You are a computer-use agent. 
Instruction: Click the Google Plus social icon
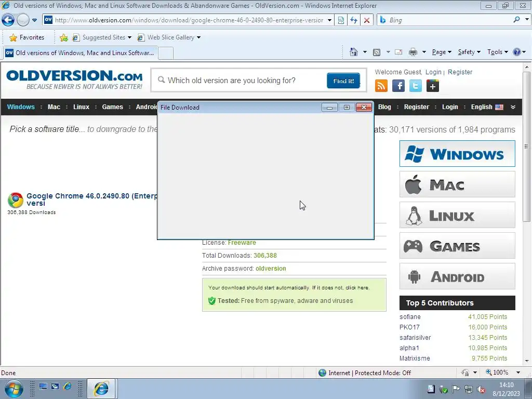(x=433, y=86)
